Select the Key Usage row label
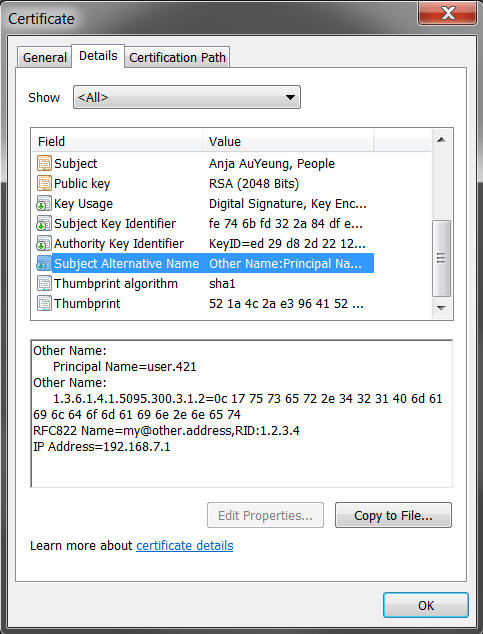 83,204
